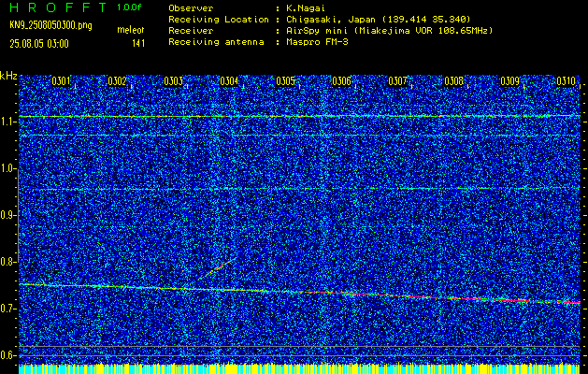Click the 0.9 kHz axis label
The image size is (588, 374).
[7, 215]
